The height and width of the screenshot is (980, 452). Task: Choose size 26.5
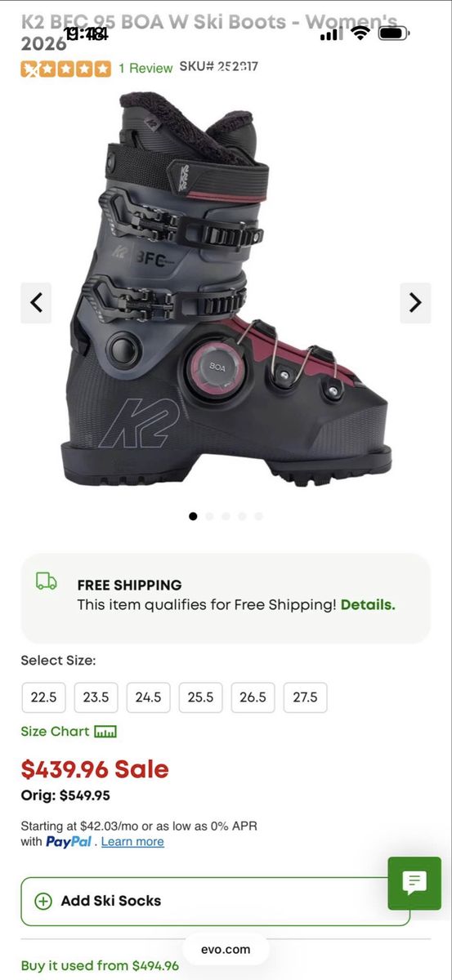pos(253,697)
